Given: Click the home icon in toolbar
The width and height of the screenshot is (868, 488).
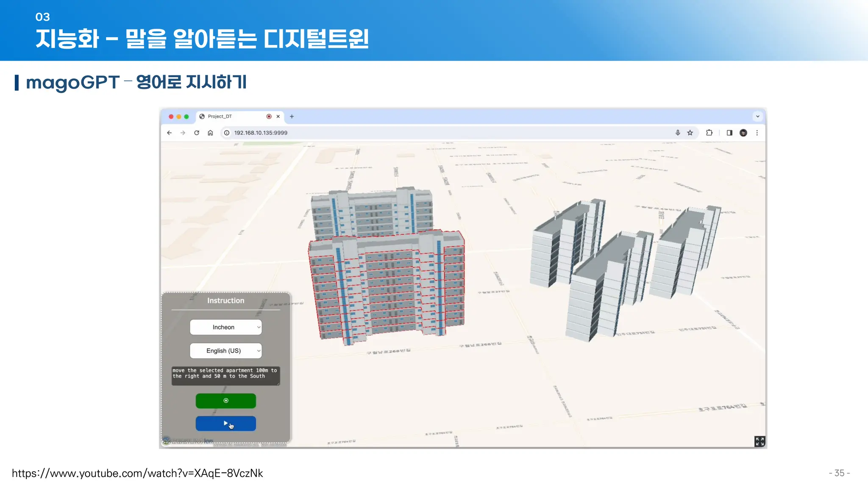Looking at the screenshot, I should tap(210, 133).
